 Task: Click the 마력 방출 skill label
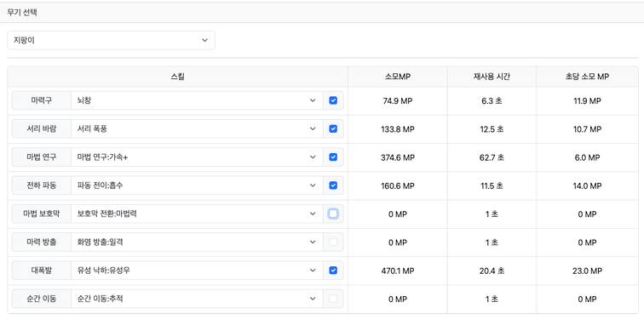click(x=42, y=242)
